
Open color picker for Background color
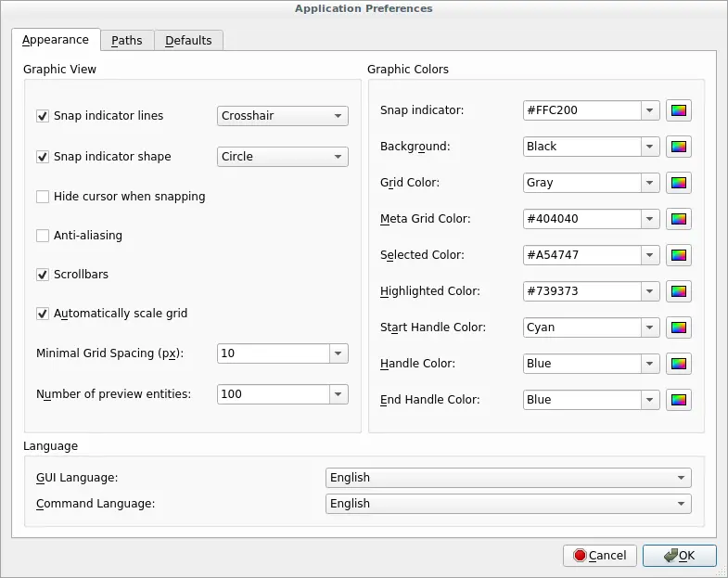pos(679,147)
